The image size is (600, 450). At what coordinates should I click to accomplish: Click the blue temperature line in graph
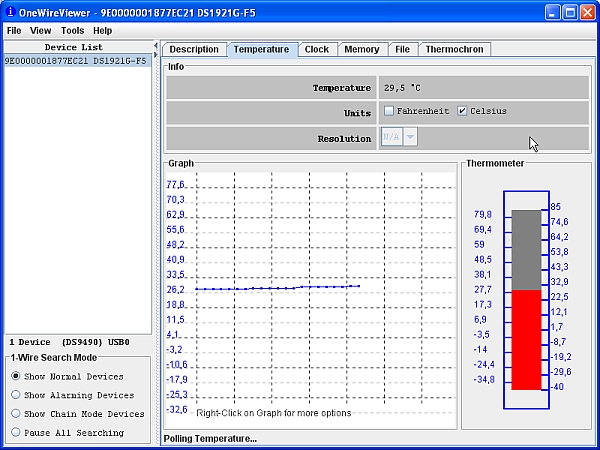click(x=277, y=288)
